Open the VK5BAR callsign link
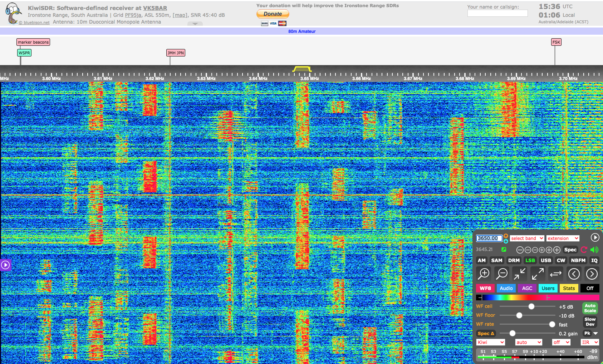This screenshot has height=364, width=603. click(155, 8)
